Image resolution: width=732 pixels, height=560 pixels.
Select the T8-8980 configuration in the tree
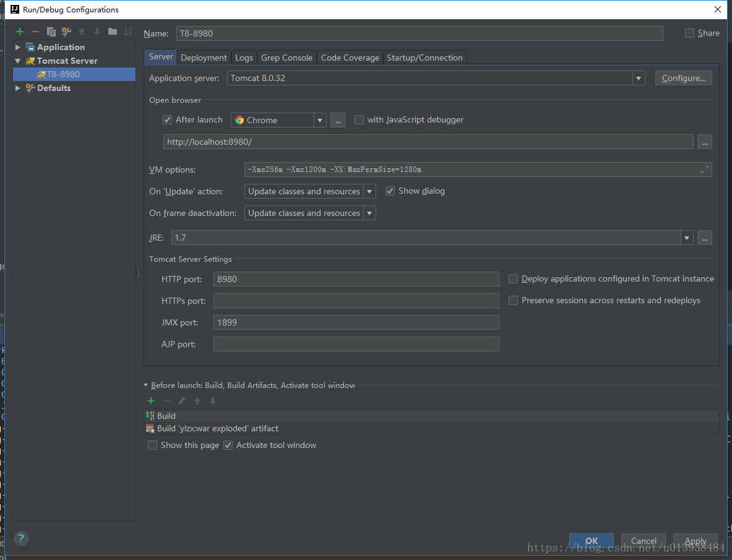(x=74, y=74)
